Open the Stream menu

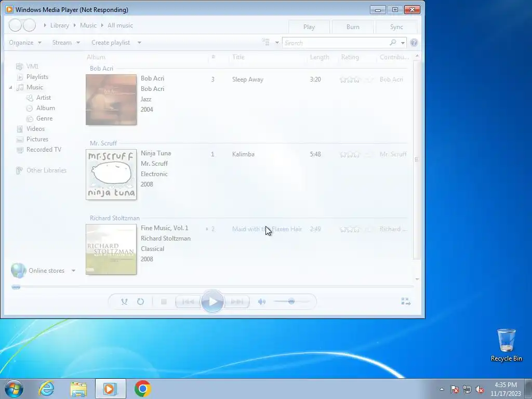pos(66,43)
